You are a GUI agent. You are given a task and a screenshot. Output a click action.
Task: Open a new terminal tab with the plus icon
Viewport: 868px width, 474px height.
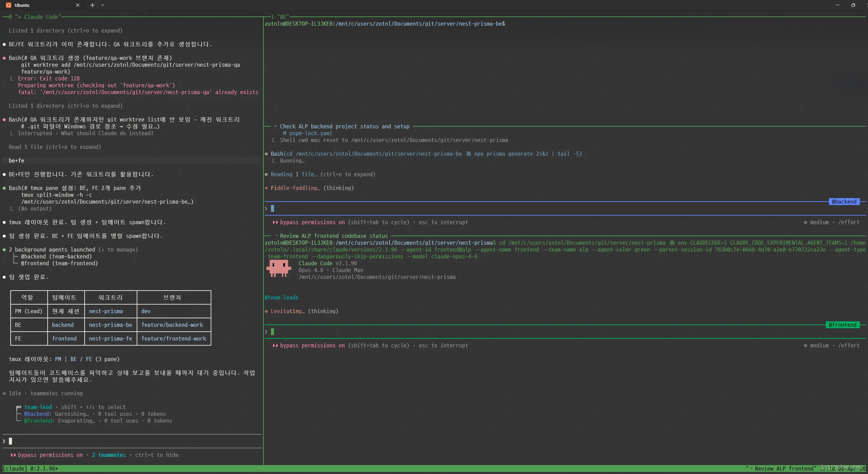tap(92, 5)
